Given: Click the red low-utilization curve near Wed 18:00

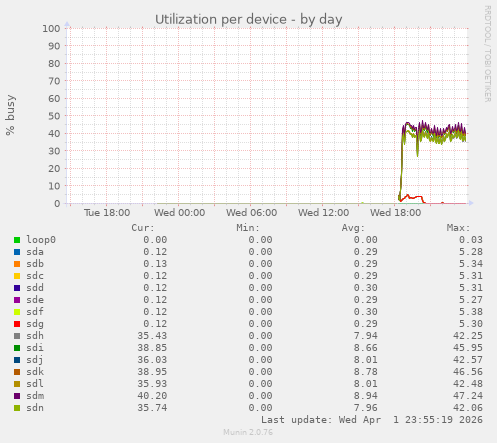Looking at the screenshot, I should coord(413,198).
